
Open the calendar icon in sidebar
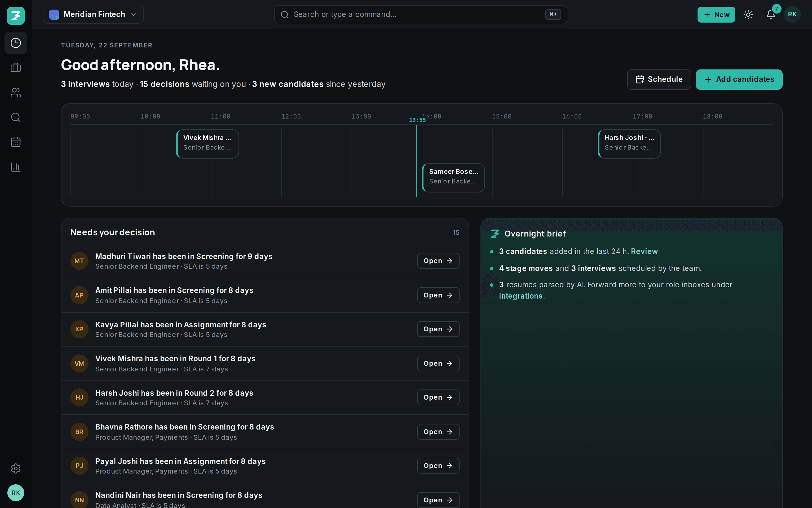click(16, 142)
